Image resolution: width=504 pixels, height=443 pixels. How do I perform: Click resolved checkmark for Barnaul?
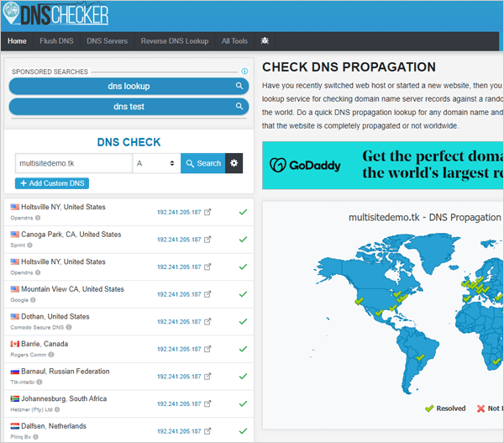[244, 376]
